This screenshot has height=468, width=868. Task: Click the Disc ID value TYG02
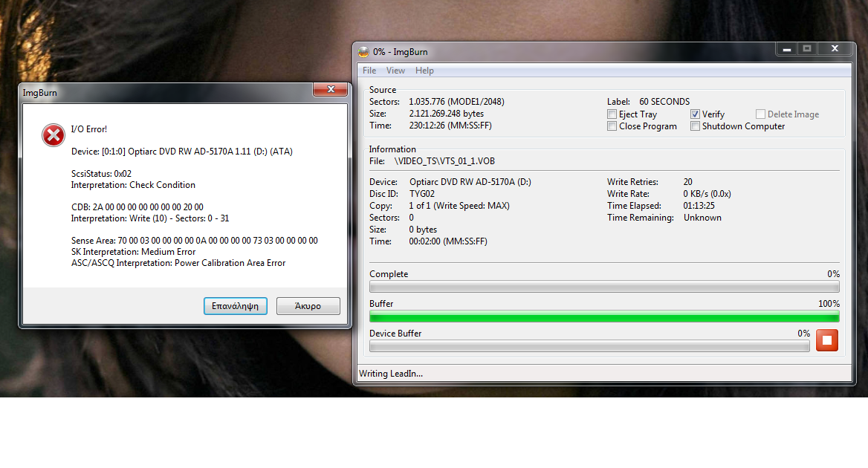pyautogui.click(x=422, y=194)
